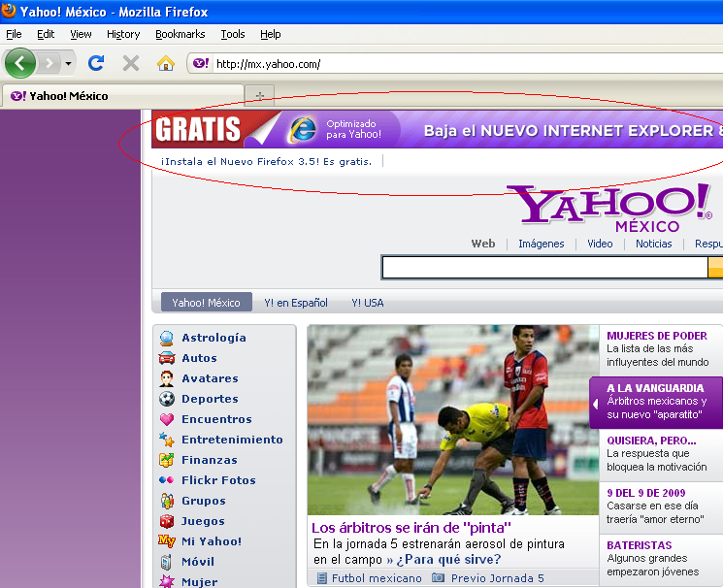Open the Deportes link

pos(210,399)
